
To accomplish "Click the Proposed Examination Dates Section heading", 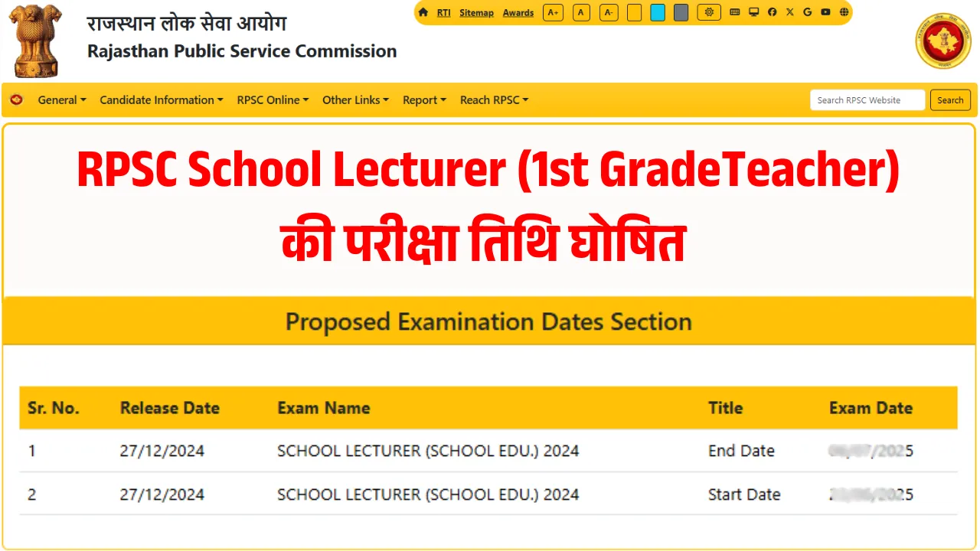I will tap(488, 321).
